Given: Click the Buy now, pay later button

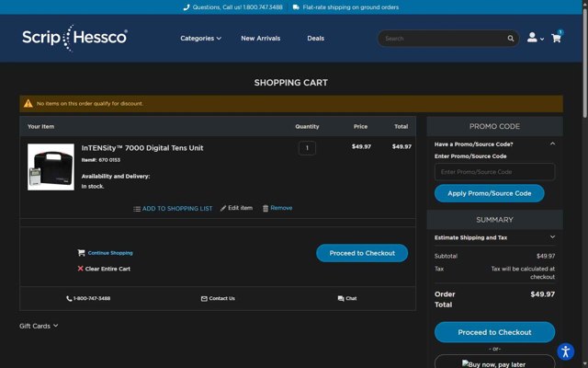Looking at the screenshot, I should click(494, 362).
